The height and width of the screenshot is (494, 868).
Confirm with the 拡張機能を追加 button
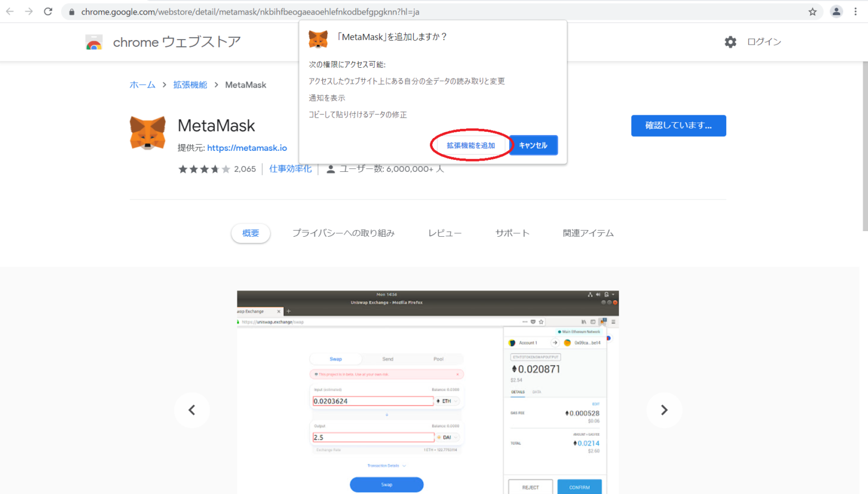click(471, 145)
